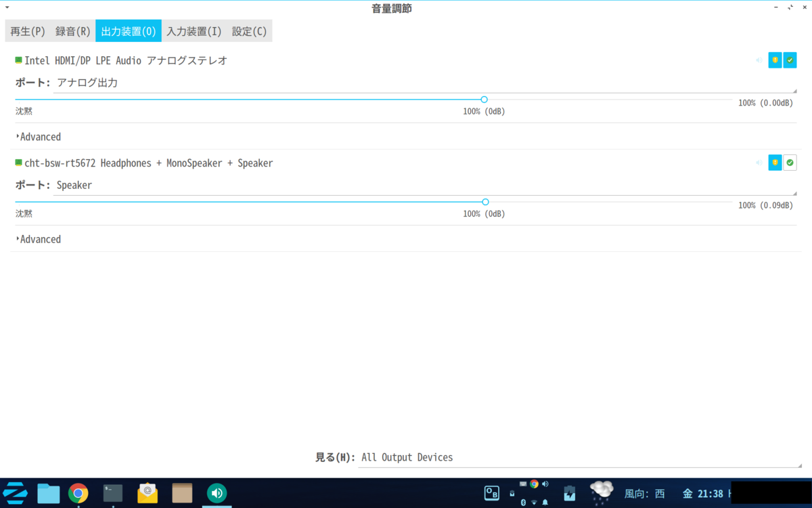The height and width of the screenshot is (508, 812).
Task: Click the volume control taskbar icon
Action: point(217,493)
